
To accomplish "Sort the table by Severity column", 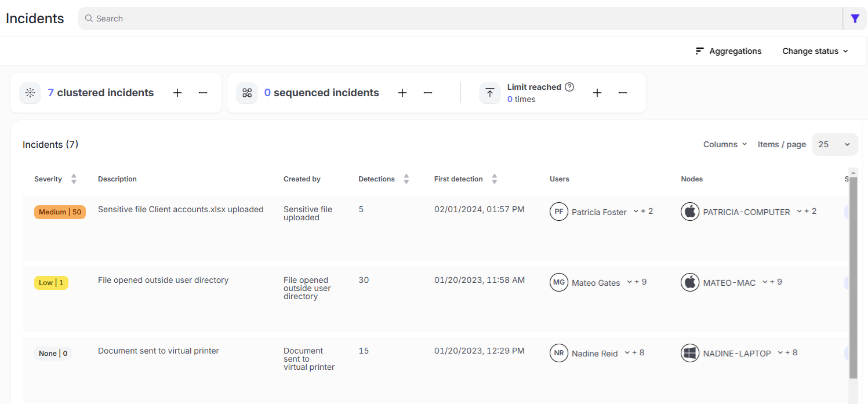I will click(x=74, y=179).
